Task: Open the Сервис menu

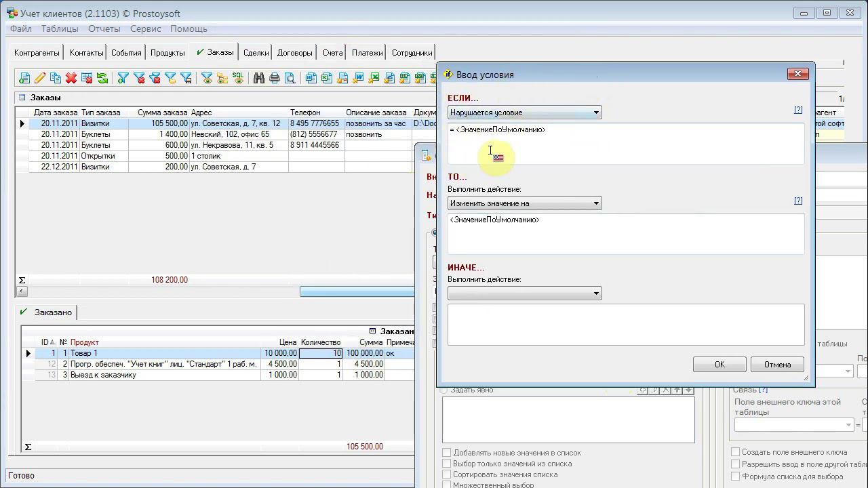Action: click(145, 28)
